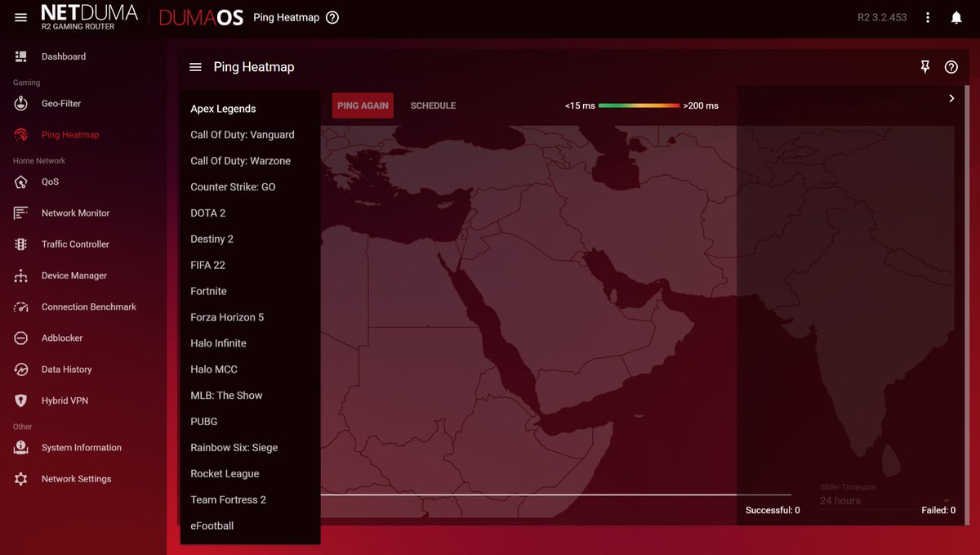Click the QoS sidebar icon
The width and height of the screenshot is (980, 555).
[x=21, y=182]
